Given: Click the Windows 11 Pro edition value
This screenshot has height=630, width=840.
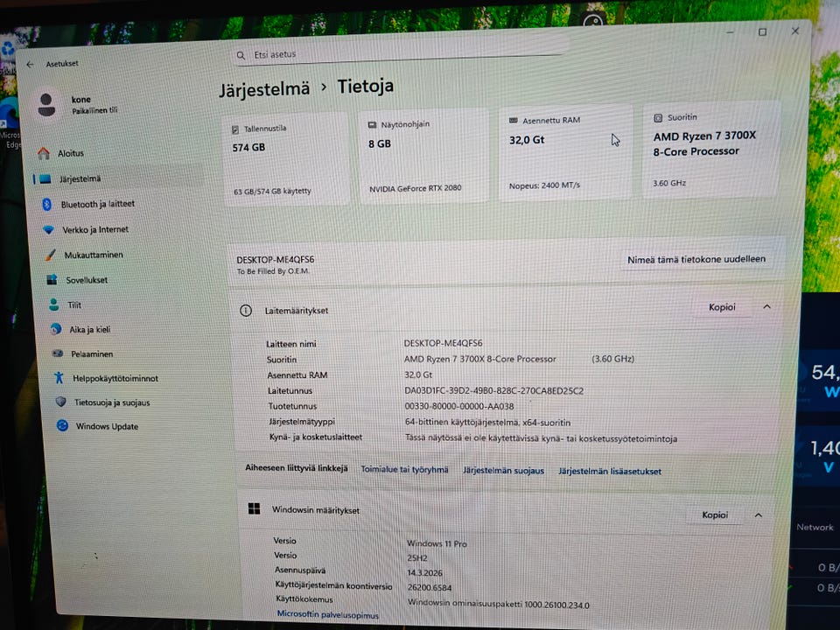Looking at the screenshot, I should click(x=437, y=543).
